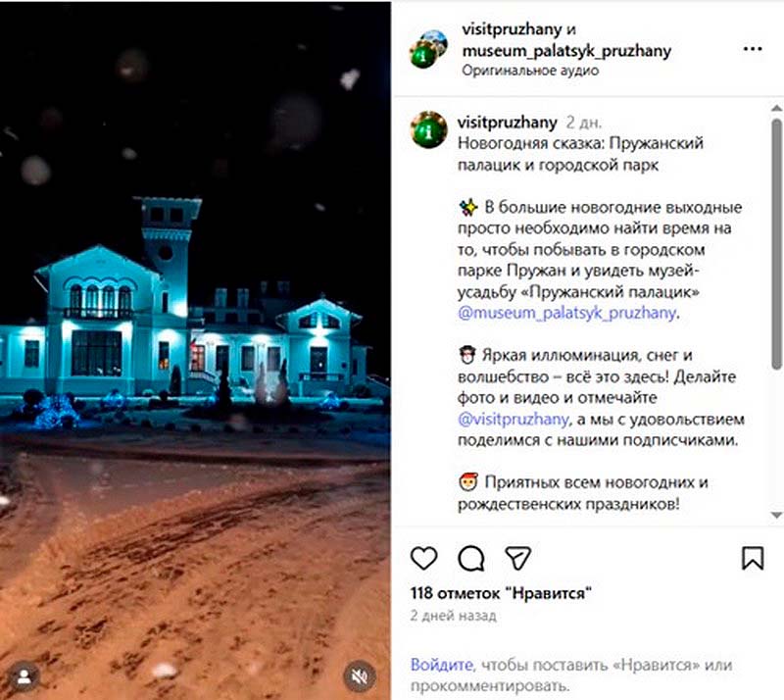Open comments via speech bubble icon
Screen dimensions: 784x700
click(x=471, y=558)
